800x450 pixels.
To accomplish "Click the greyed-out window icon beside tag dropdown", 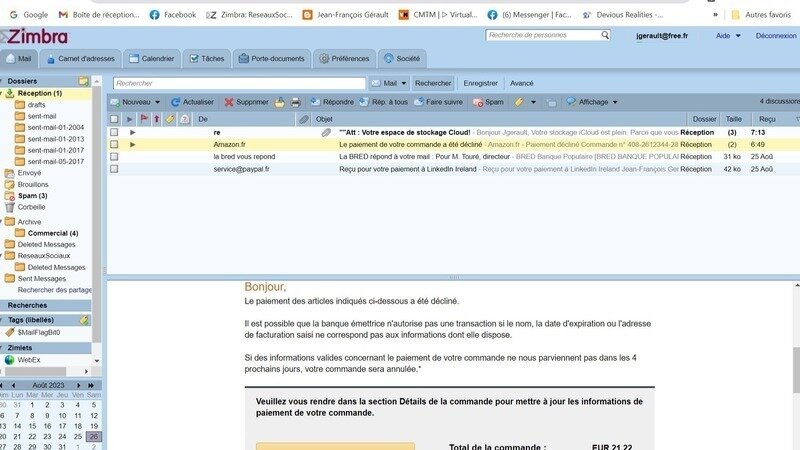I will click(552, 103).
